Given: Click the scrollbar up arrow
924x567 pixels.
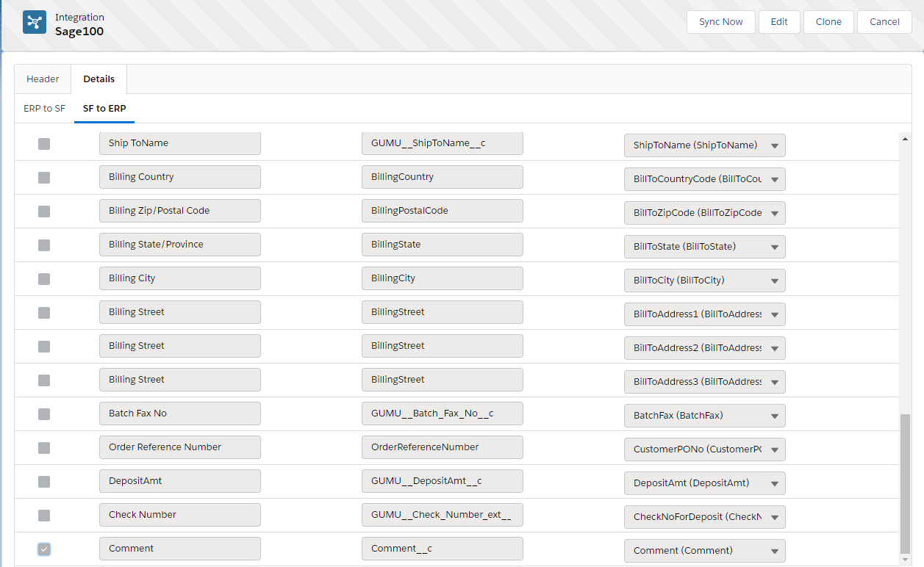Looking at the screenshot, I should point(905,138).
